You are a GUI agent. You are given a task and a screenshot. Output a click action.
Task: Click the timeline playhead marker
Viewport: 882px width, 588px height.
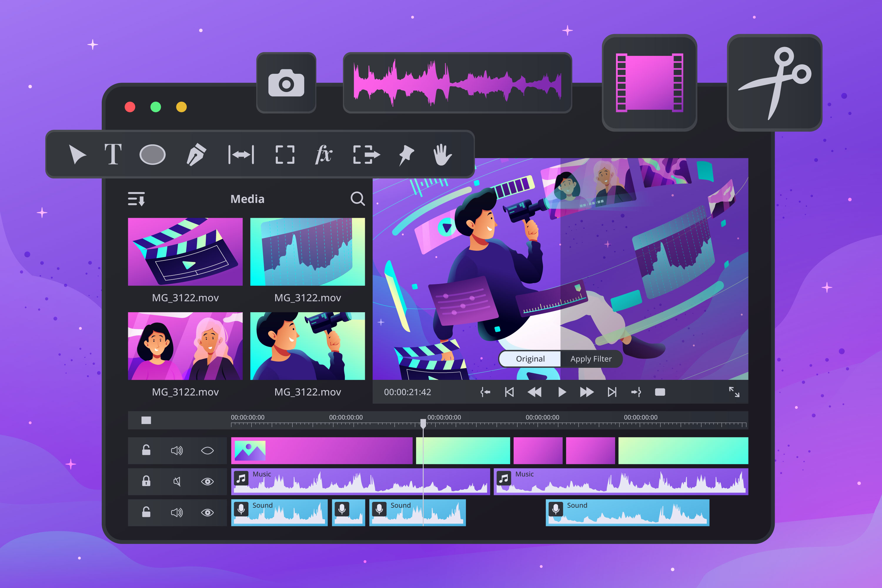click(x=423, y=423)
